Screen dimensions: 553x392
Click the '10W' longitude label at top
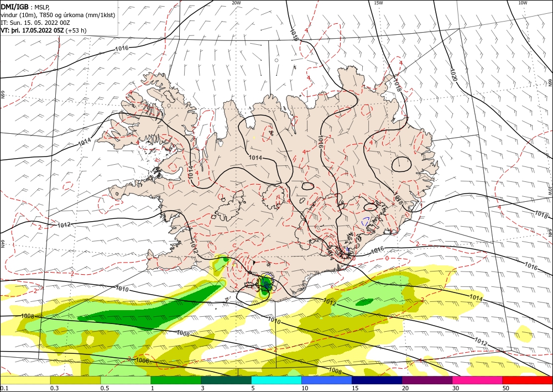tap(523, 3)
